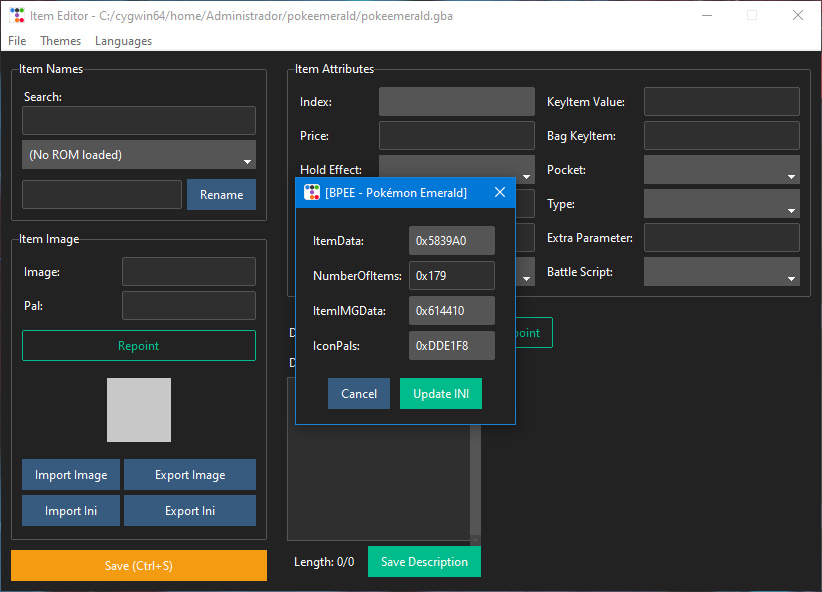This screenshot has width=822, height=592.
Task: Cancel the INI update dialog
Action: click(359, 394)
